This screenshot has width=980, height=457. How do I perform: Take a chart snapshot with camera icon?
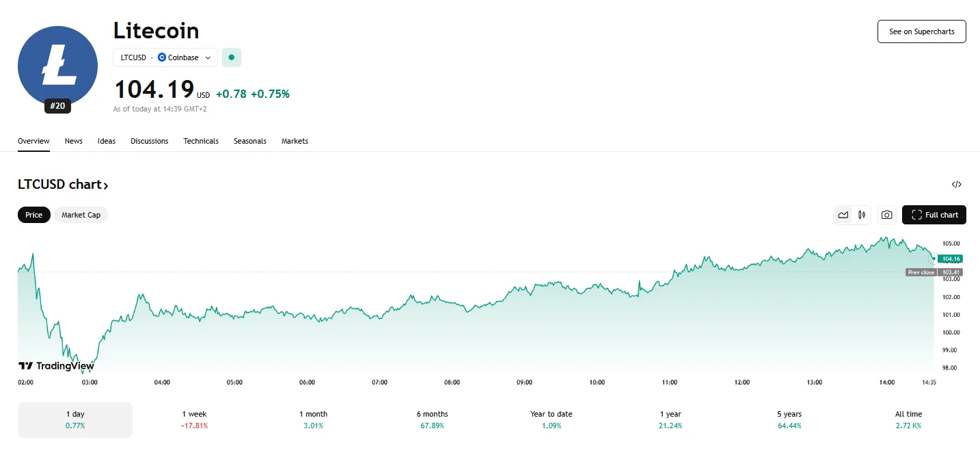(x=886, y=215)
